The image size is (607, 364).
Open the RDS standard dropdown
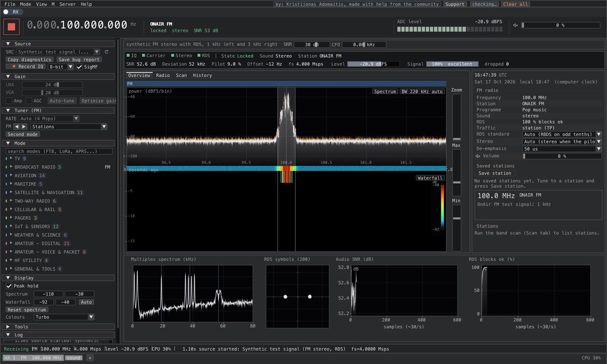(562, 134)
